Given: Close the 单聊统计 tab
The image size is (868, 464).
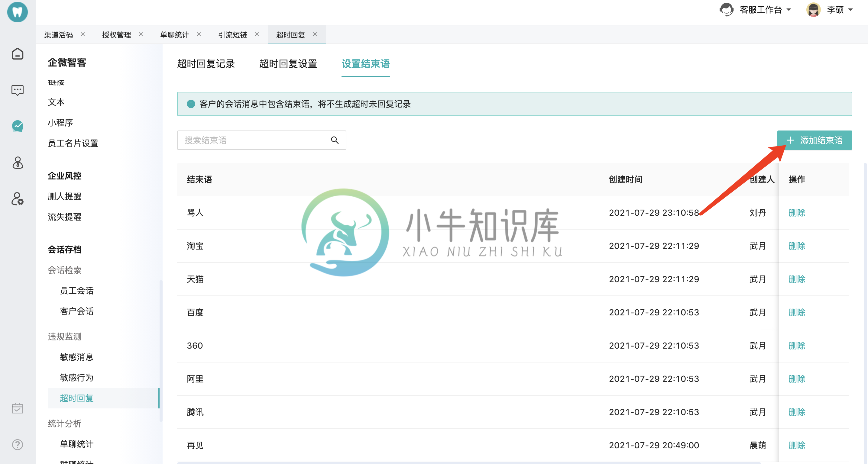Looking at the screenshot, I should pos(199,34).
